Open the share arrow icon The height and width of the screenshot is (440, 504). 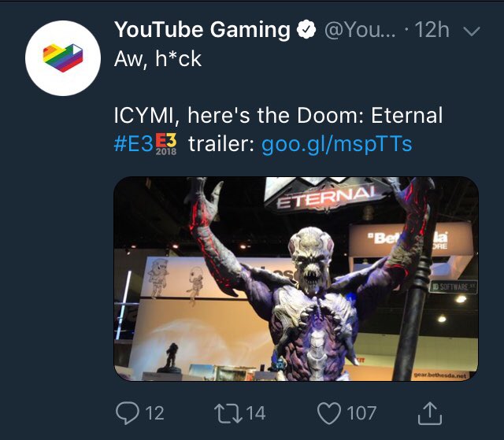click(x=430, y=413)
